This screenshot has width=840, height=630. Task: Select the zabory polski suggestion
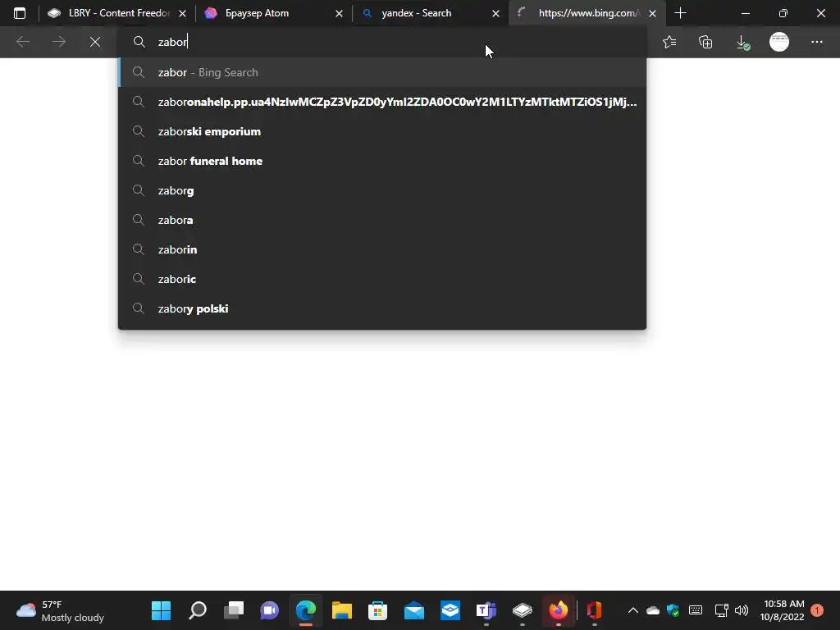pos(382,308)
